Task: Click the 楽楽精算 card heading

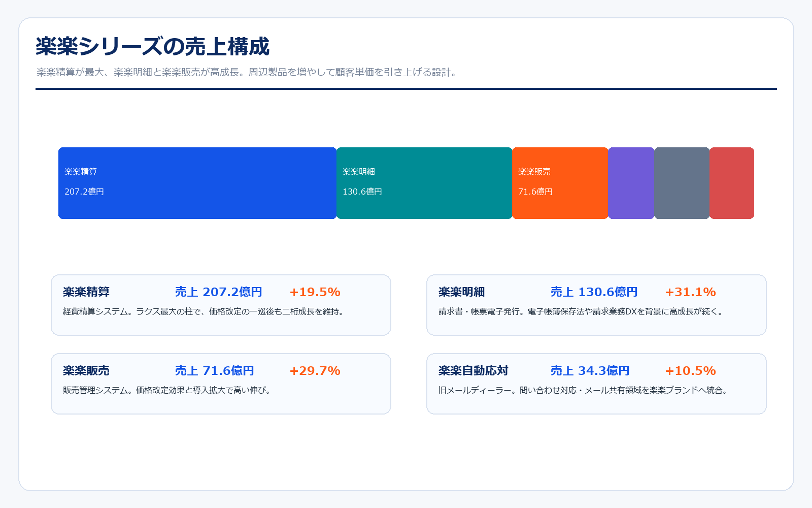Action: coord(86,292)
